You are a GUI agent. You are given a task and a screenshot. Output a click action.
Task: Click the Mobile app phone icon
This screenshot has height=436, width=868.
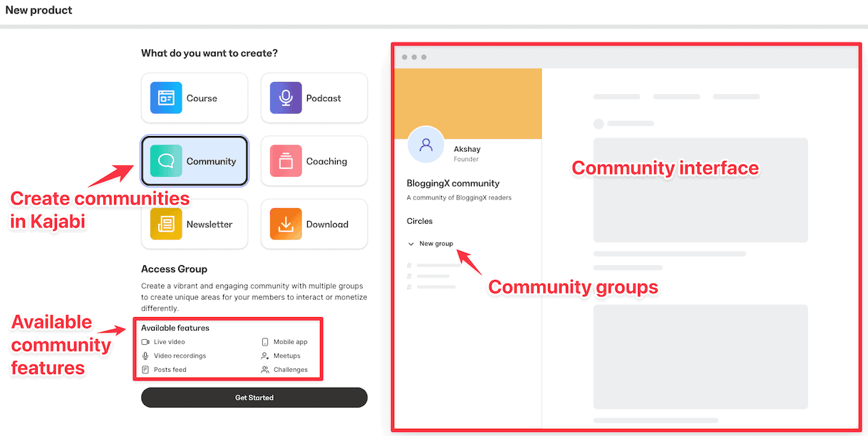click(x=264, y=341)
